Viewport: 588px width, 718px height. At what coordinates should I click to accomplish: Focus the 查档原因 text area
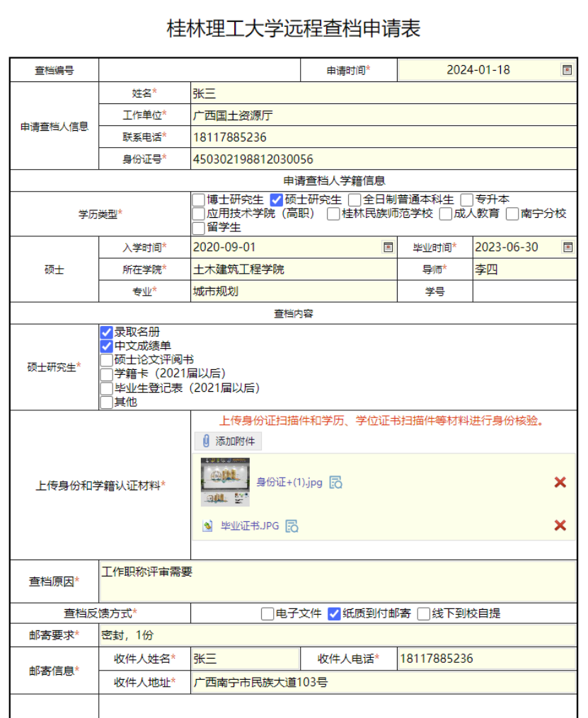(x=338, y=581)
